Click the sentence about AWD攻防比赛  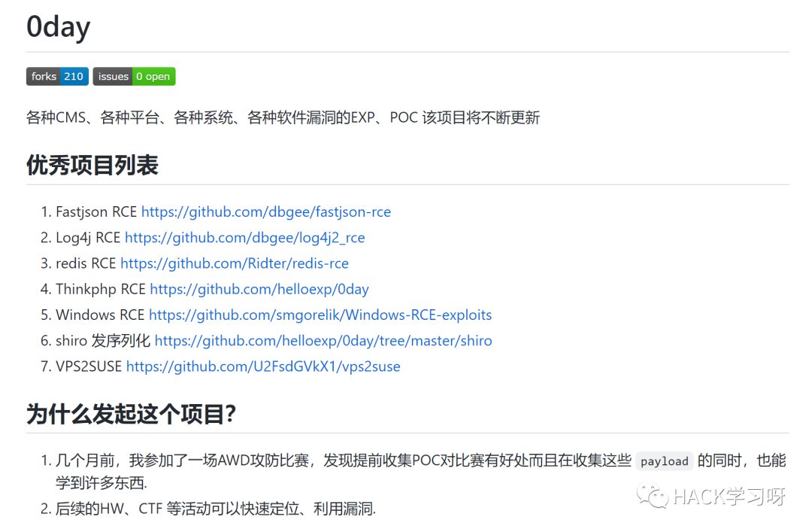coord(421,471)
